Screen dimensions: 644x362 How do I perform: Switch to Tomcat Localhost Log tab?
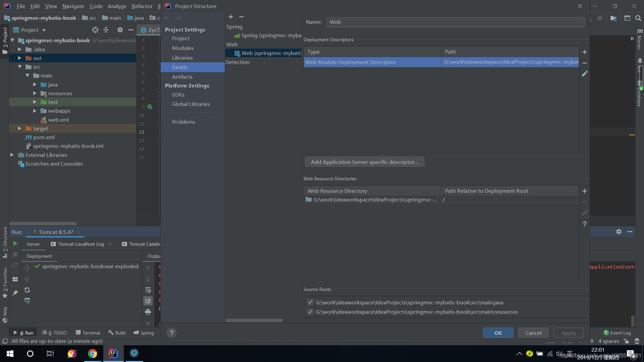pos(81,244)
